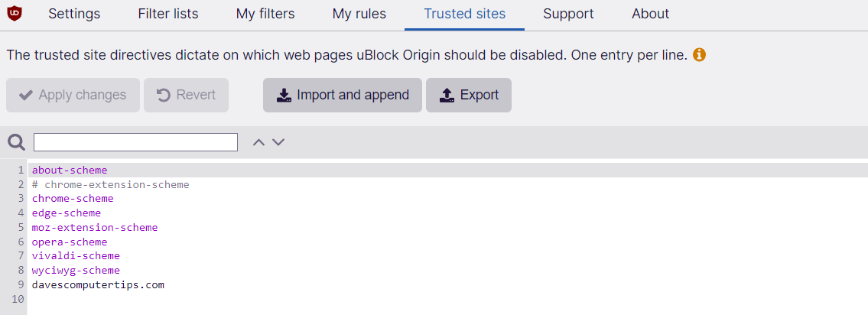868x315 pixels.
Task: Click line number 10 in the gutter
Action: (x=18, y=300)
